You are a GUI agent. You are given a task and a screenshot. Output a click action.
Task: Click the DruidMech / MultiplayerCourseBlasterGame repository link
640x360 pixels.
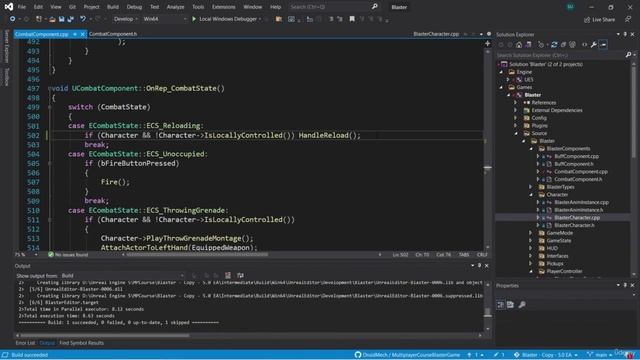tap(411, 355)
